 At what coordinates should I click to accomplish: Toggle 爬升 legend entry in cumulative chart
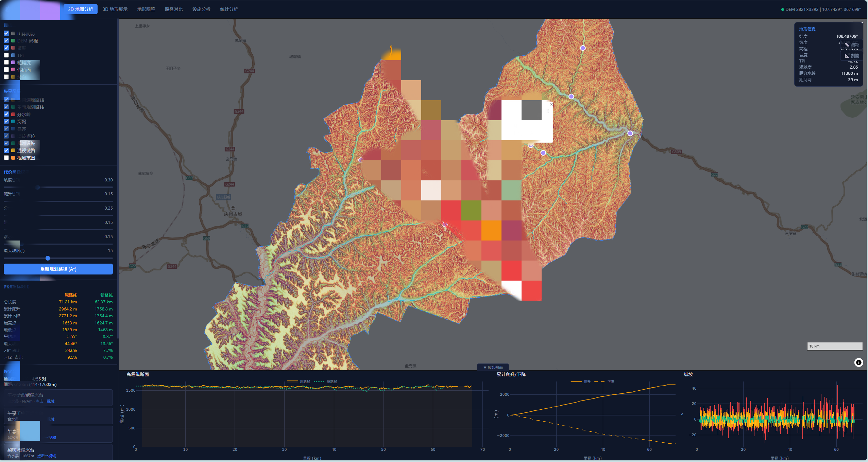(581, 382)
